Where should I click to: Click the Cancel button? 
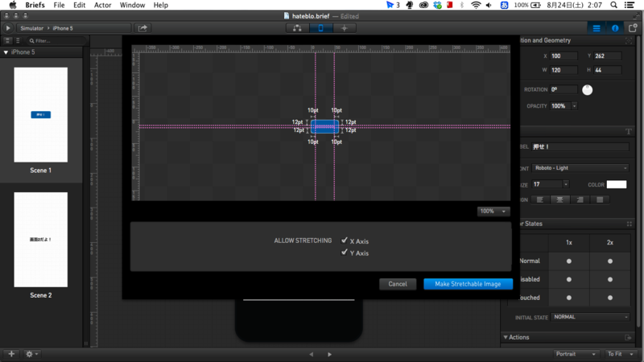pos(398,284)
